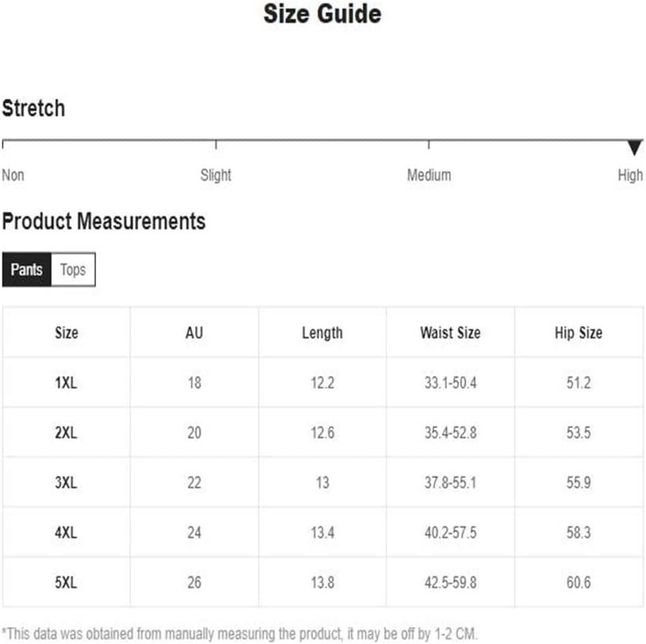Click the Hip Size column header
This screenshot has width=646, height=644.
point(579,332)
